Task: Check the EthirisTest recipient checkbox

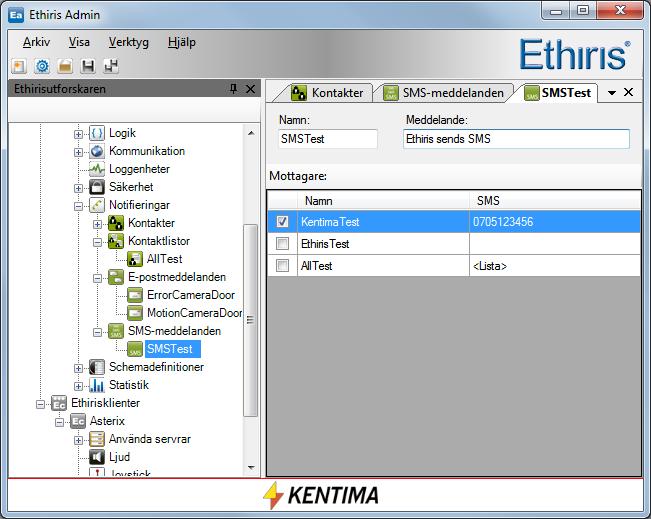Action: point(282,243)
